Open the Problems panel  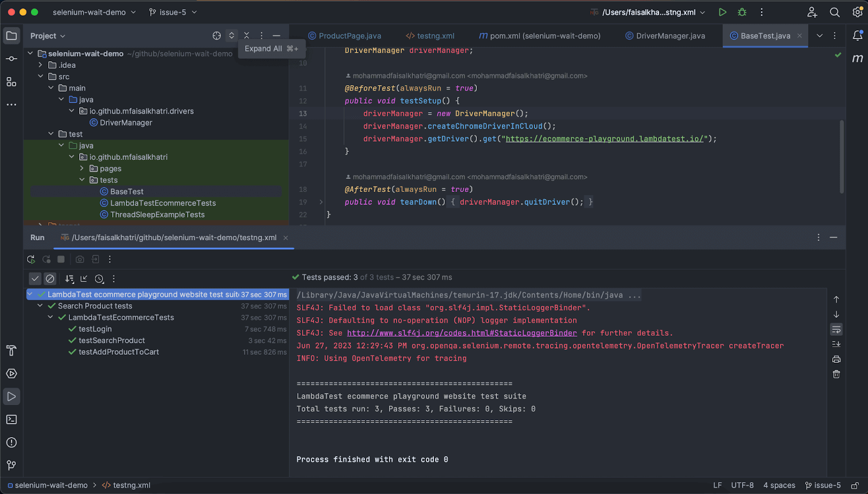pyautogui.click(x=11, y=442)
